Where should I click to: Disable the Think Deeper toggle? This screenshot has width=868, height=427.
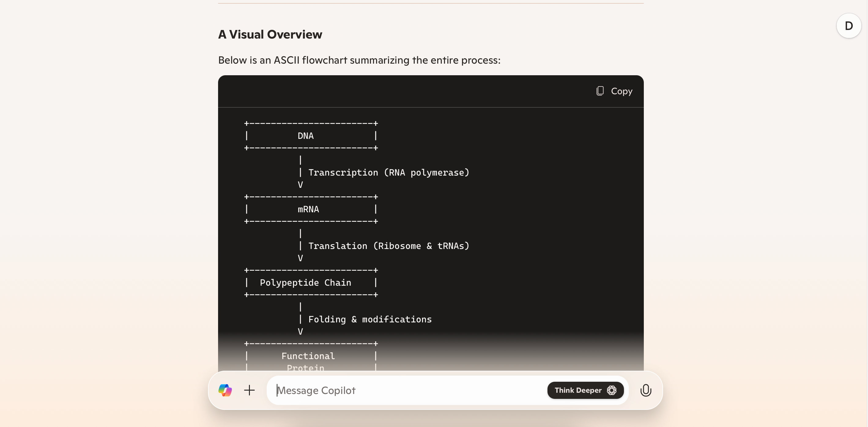(x=585, y=390)
